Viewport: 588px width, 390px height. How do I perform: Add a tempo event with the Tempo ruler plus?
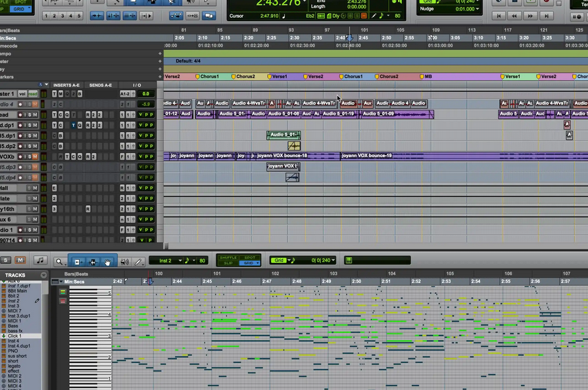pyautogui.click(x=160, y=54)
